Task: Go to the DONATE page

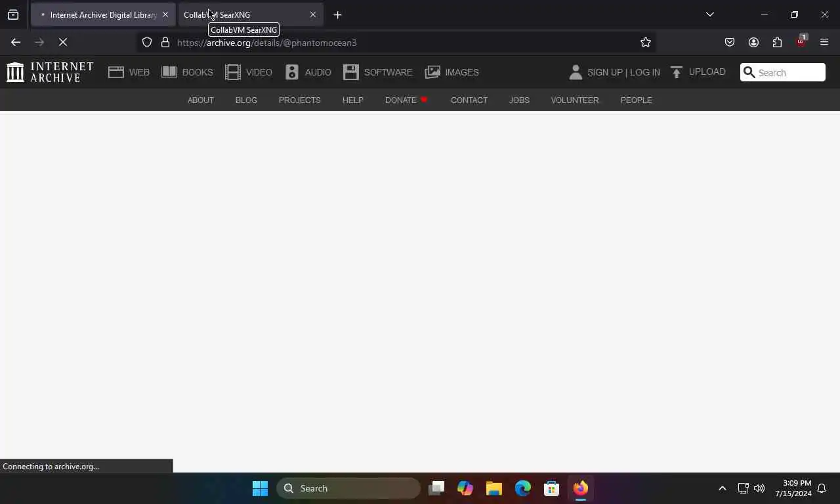Action: [406, 100]
